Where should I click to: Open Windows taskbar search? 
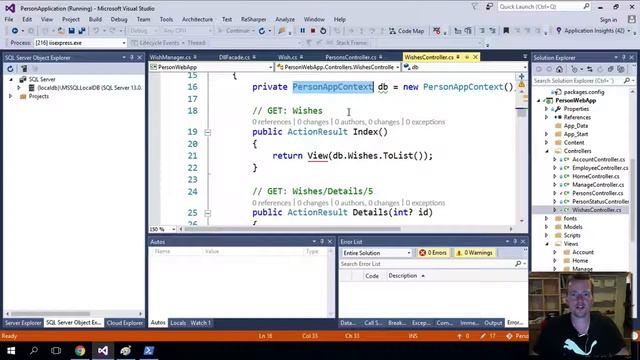point(34,351)
